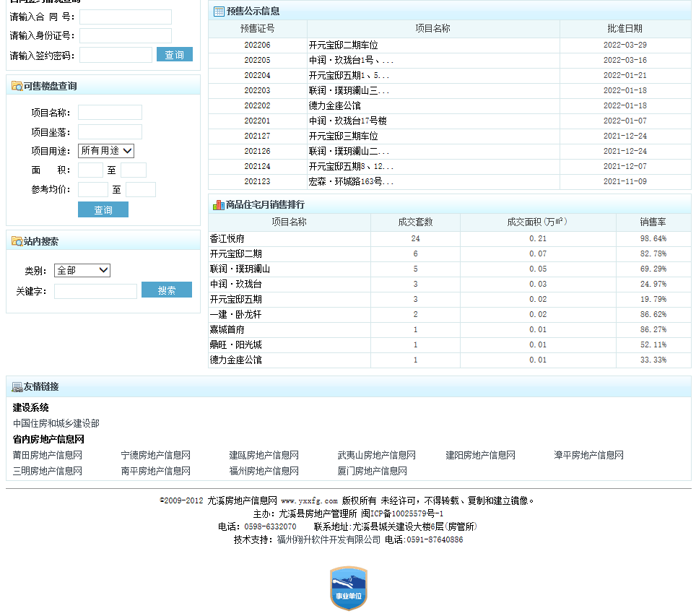Click 查询 button under 参考均价
This screenshot has width=696, height=616.
tap(103, 210)
